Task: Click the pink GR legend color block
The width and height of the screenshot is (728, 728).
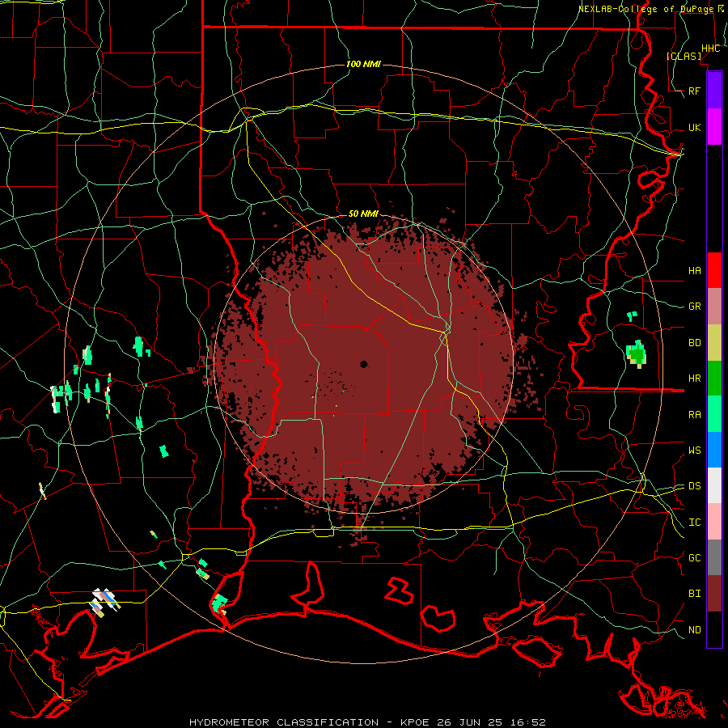Action: (x=714, y=307)
